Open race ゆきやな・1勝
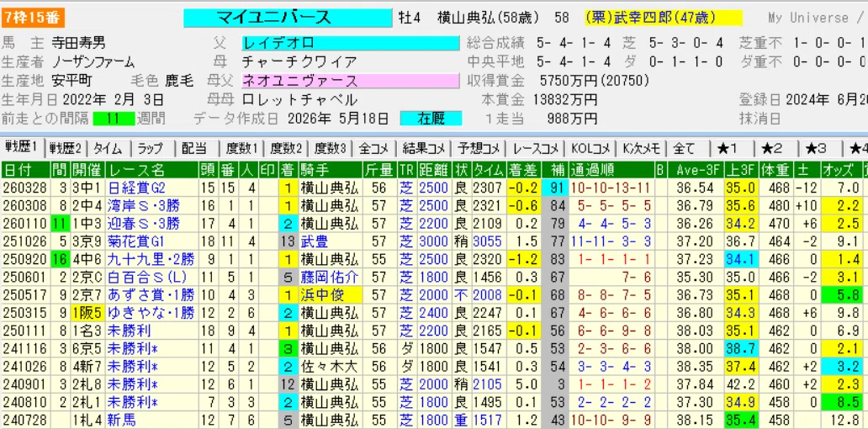This screenshot has width=868, height=429. (x=151, y=313)
